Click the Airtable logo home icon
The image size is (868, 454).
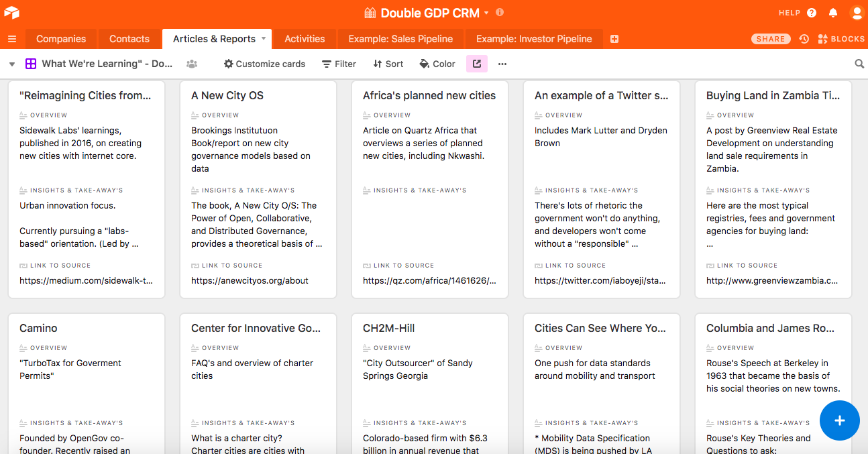11,13
